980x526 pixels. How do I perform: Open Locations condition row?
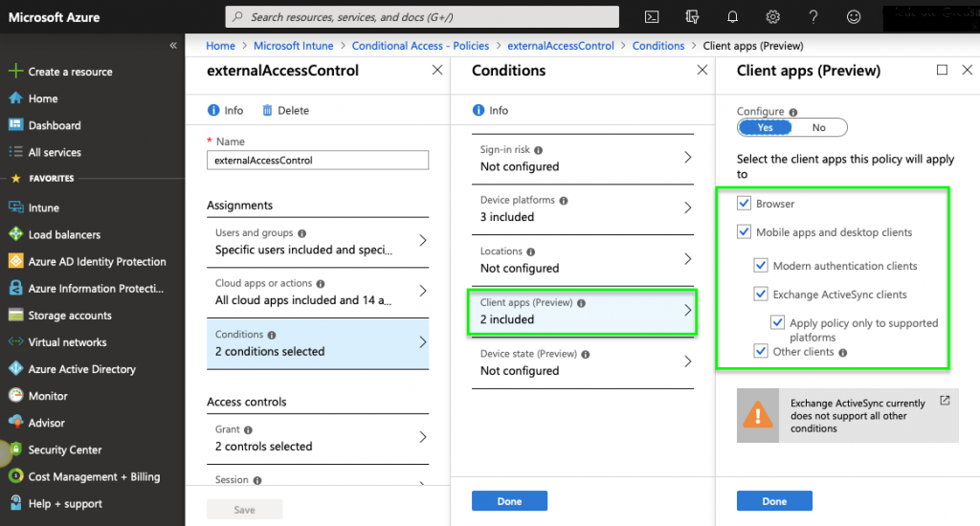(x=583, y=260)
